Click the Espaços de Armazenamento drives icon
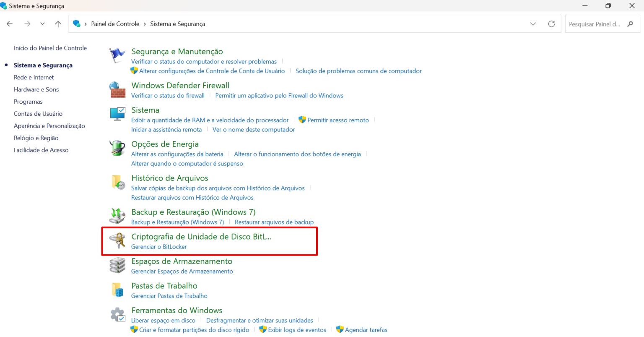644x337 pixels. [x=117, y=266]
